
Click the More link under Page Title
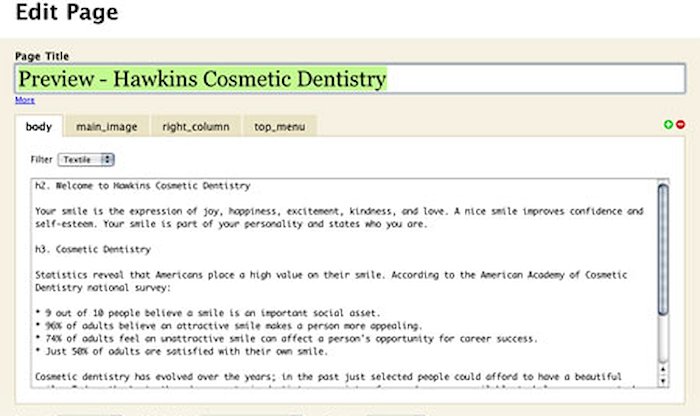(25, 100)
